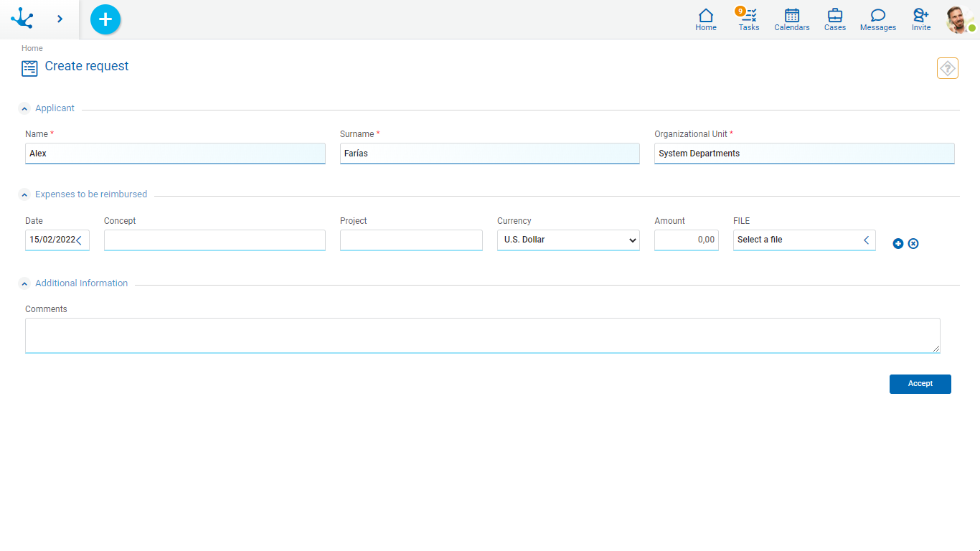Click the blue plus create button
The width and height of the screenshot is (980, 551).
[105, 19]
